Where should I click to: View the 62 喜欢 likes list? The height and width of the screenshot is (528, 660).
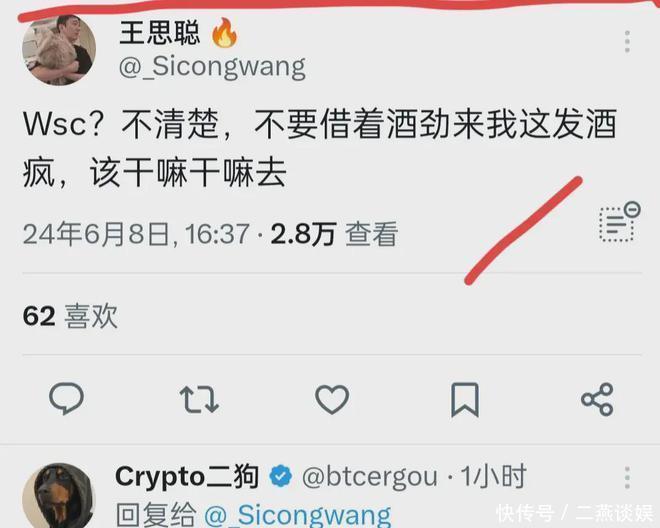70,316
